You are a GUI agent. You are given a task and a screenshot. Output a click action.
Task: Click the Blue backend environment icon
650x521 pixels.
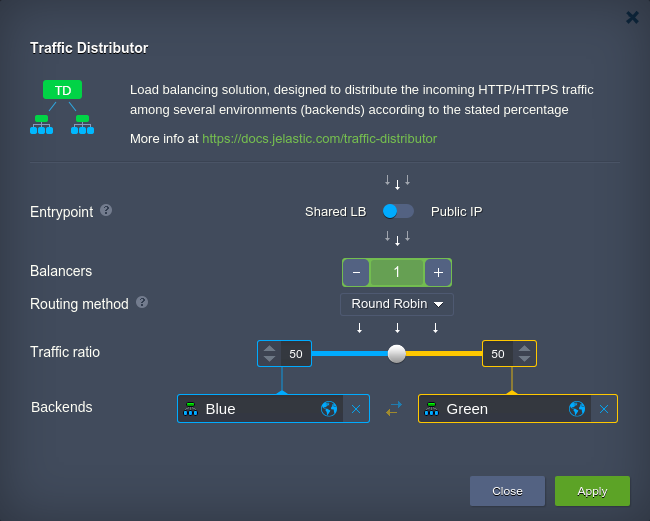point(190,409)
